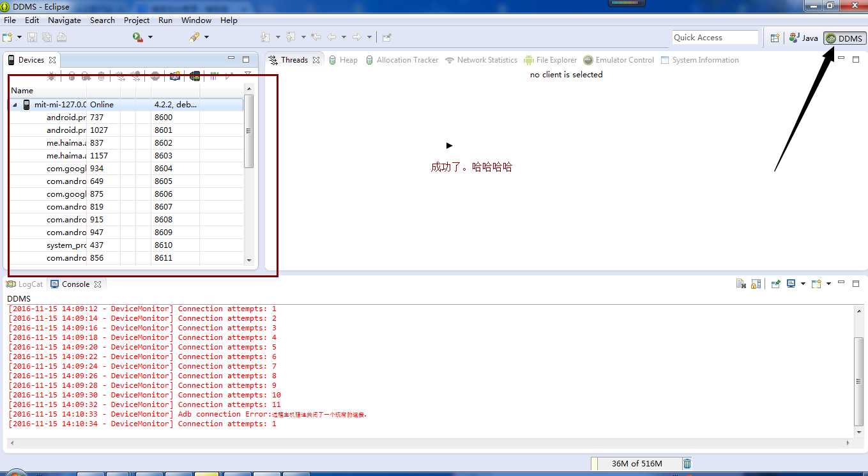This screenshot has height=476, width=868.
Task: Open the Devices view menu triangle
Action: (248, 75)
